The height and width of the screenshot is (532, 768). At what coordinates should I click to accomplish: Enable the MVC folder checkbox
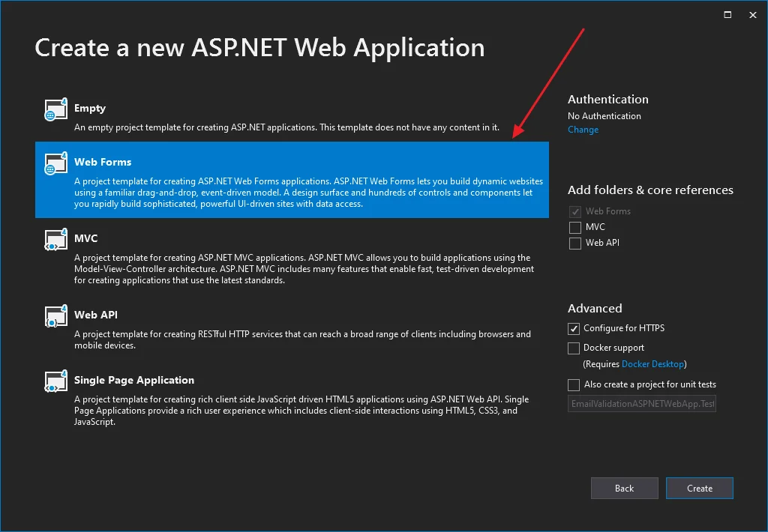tap(574, 226)
